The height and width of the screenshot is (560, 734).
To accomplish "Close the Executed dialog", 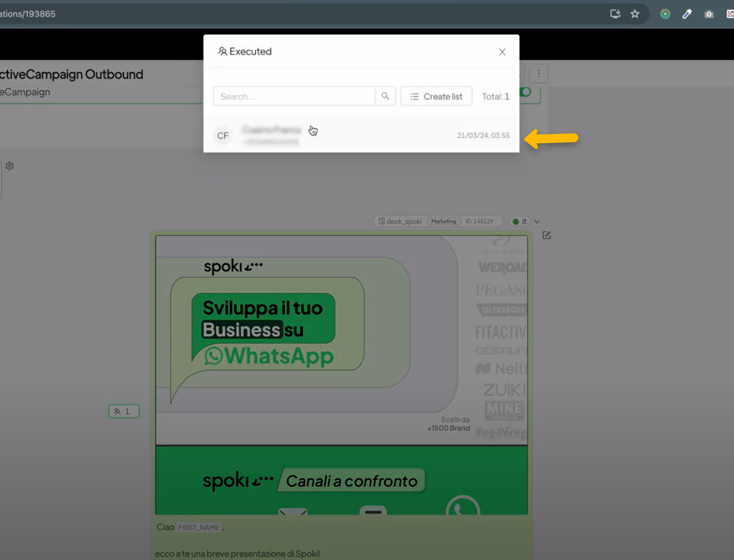I will point(502,52).
